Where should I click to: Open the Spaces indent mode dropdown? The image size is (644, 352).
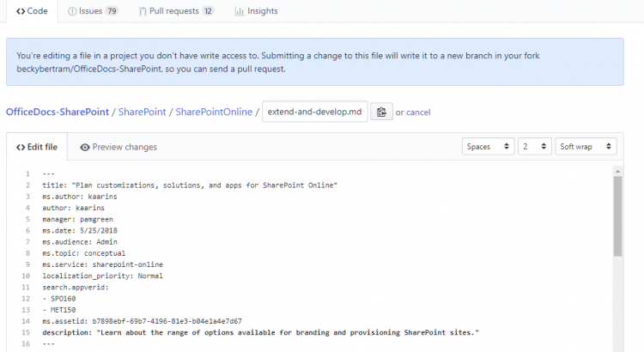point(488,147)
